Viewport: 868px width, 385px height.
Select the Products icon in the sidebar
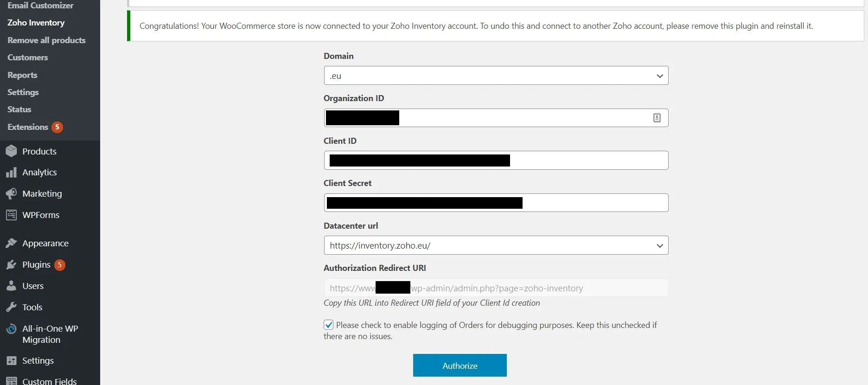click(x=12, y=151)
